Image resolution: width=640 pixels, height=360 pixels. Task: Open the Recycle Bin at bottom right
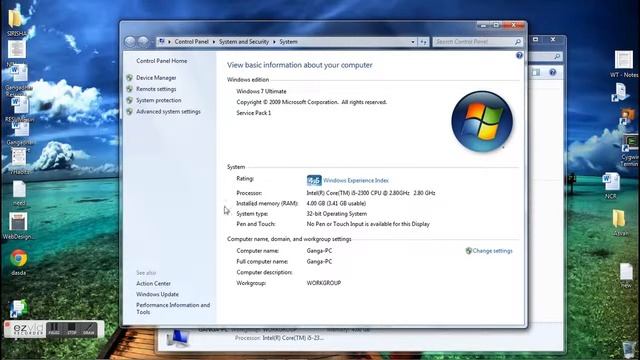pos(630,349)
